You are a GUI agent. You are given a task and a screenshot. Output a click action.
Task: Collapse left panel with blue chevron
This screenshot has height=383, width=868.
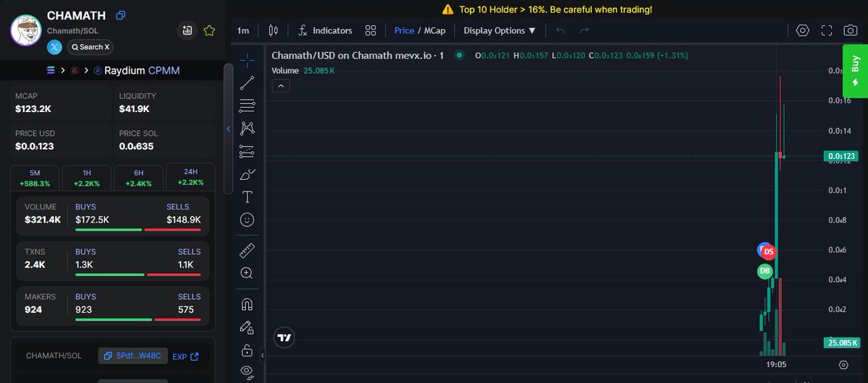(229, 129)
